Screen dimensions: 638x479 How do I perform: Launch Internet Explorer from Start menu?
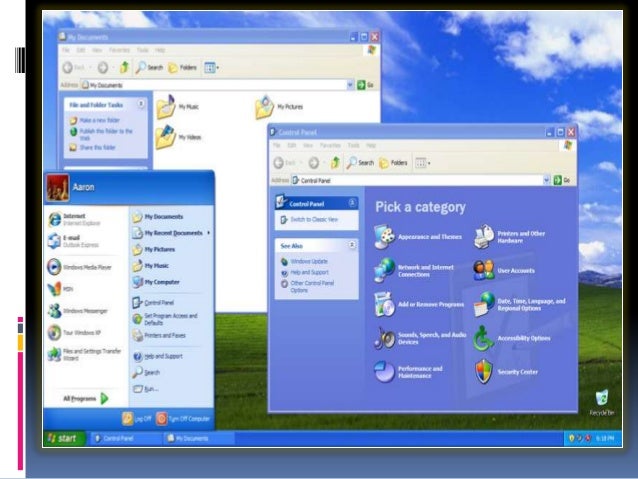74,219
